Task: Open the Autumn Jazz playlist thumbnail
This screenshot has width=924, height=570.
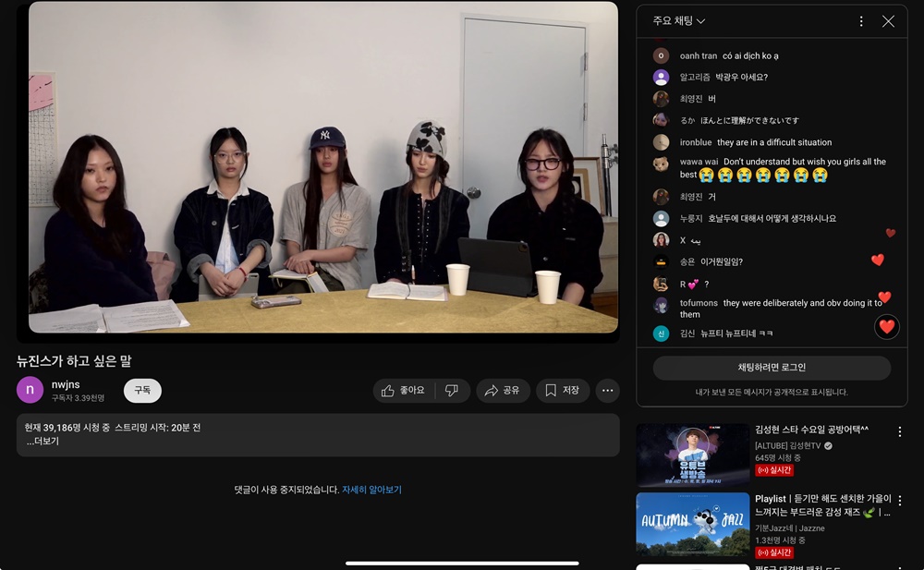Action: pyautogui.click(x=692, y=524)
